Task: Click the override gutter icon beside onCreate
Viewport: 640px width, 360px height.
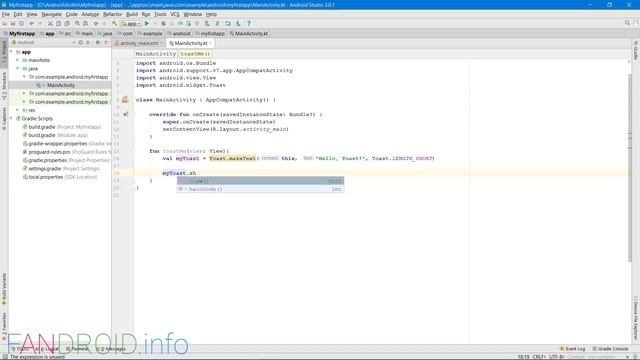Action: (126, 114)
